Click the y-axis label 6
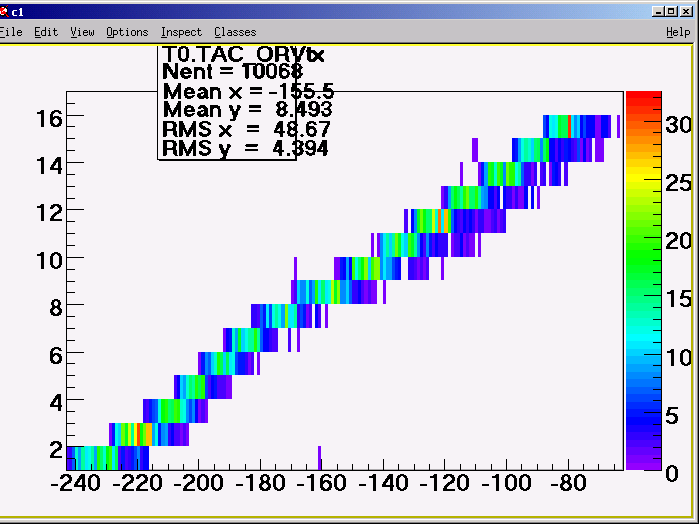This screenshot has height=524, width=699. point(56,355)
